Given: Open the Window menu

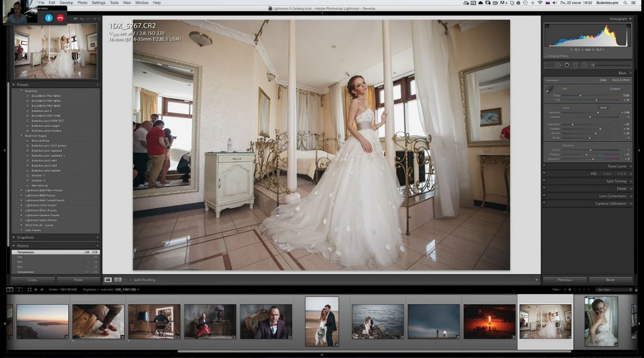Looking at the screenshot, I should pyautogui.click(x=142, y=3).
